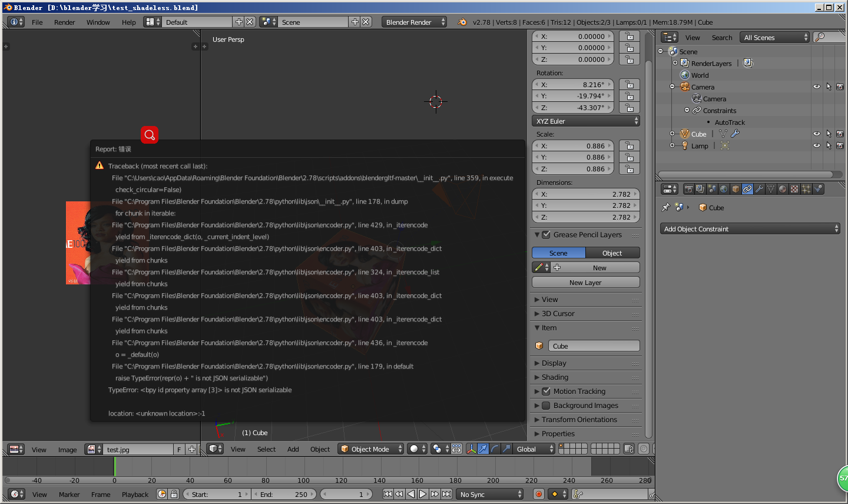Disable Camera renderability in the outliner
The image size is (848, 504).
[x=840, y=87]
